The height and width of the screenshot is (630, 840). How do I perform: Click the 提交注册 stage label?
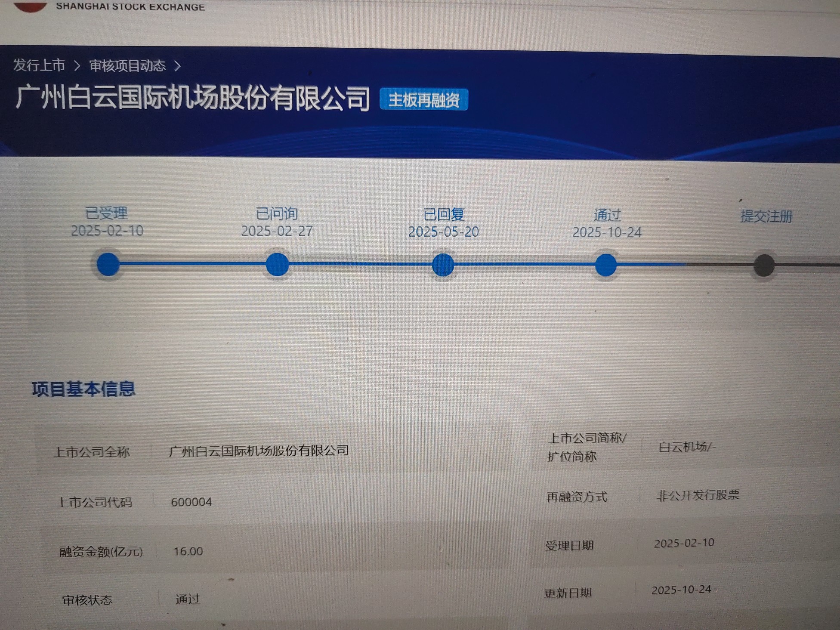766,216
